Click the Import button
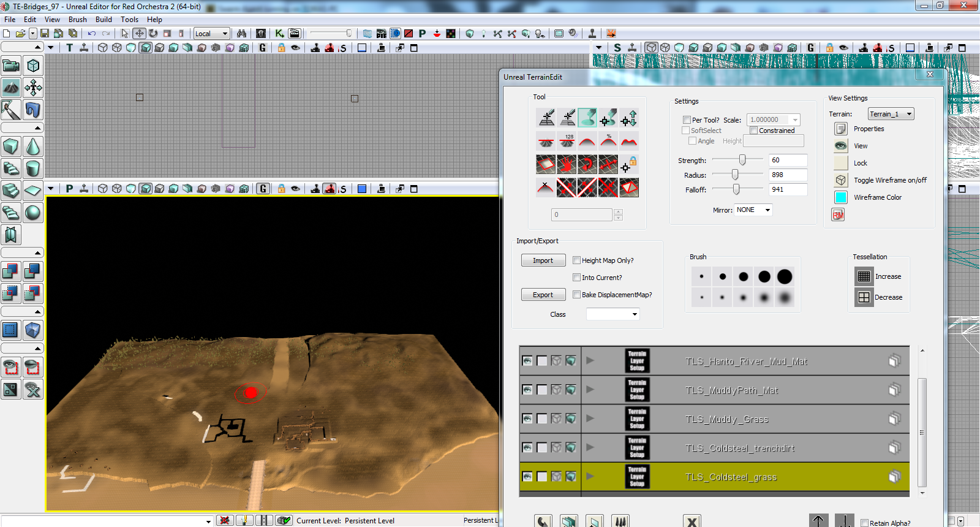This screenshot has height=527, width=980. pos(543,260)
